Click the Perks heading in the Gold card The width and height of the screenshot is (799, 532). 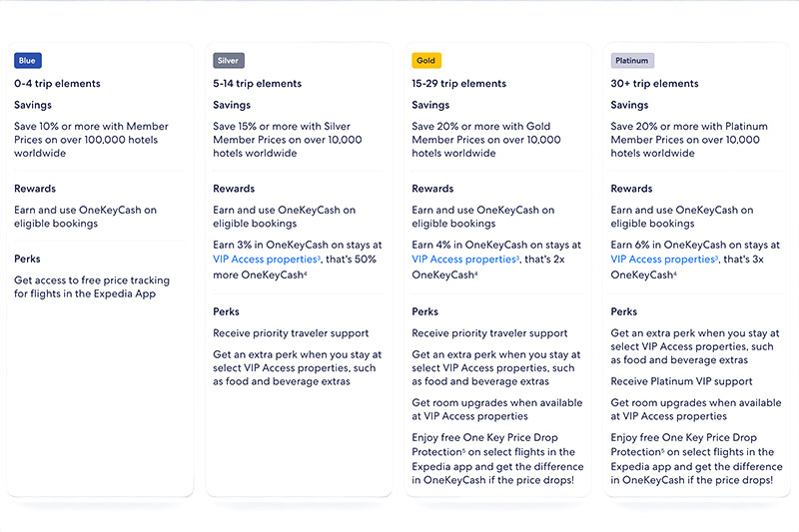pos(425,311)
